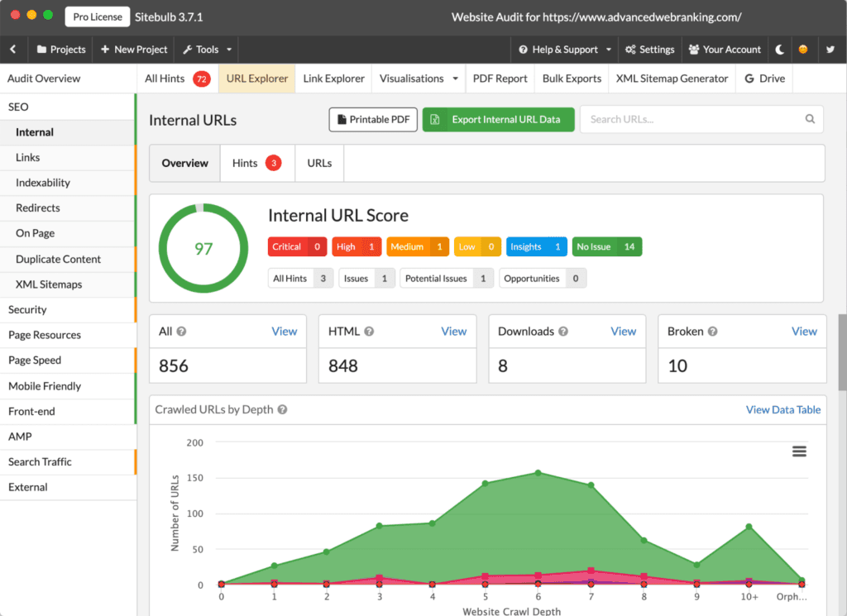Open the Tools dropdown
Screen dimensions: 847x616
tap(207, 49)
